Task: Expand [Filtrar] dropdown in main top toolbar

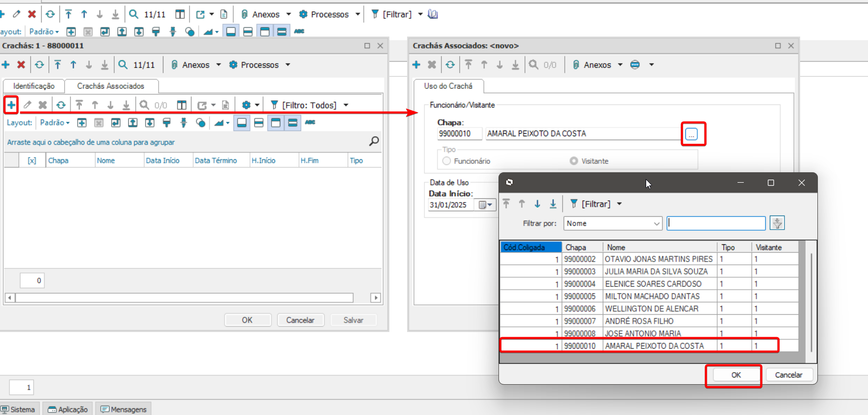Action: (420, 14)
